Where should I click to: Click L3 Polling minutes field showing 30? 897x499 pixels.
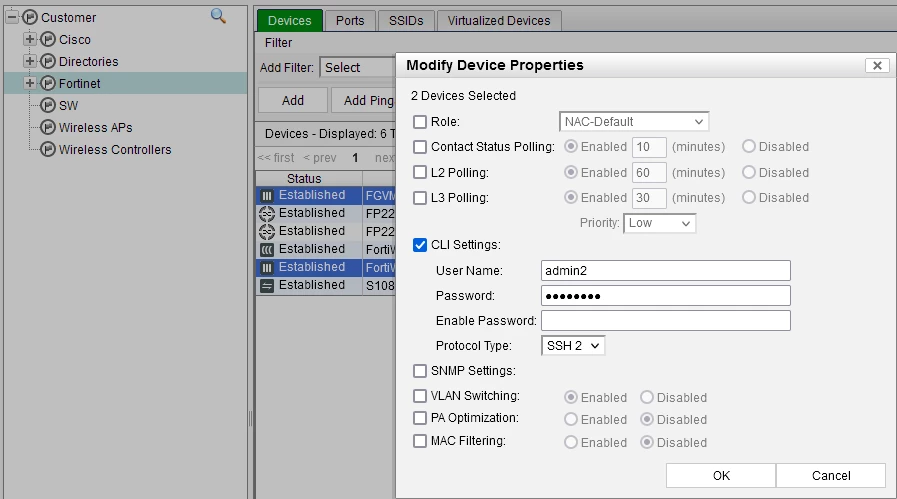[649, 198]
